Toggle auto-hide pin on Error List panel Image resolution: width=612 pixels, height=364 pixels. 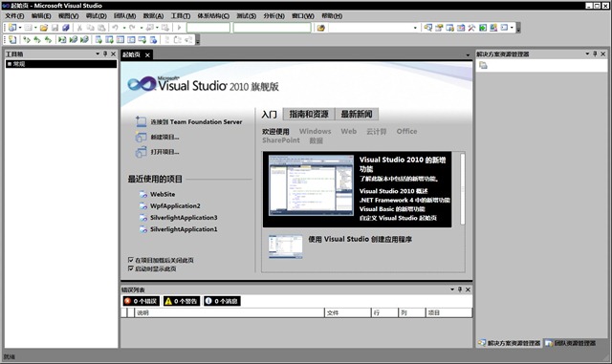point(460,289)
